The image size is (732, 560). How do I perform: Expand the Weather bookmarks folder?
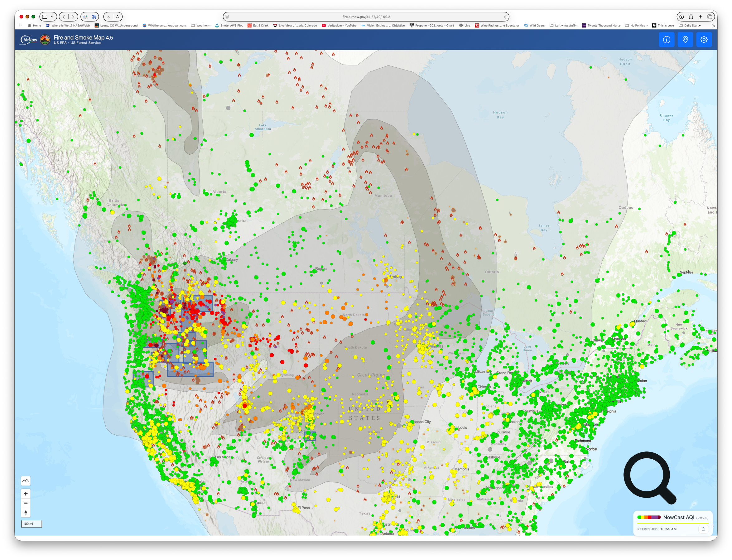200,25
